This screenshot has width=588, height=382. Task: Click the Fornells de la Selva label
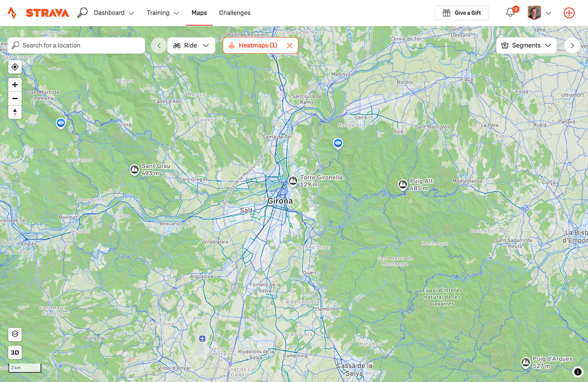[266, 287]
